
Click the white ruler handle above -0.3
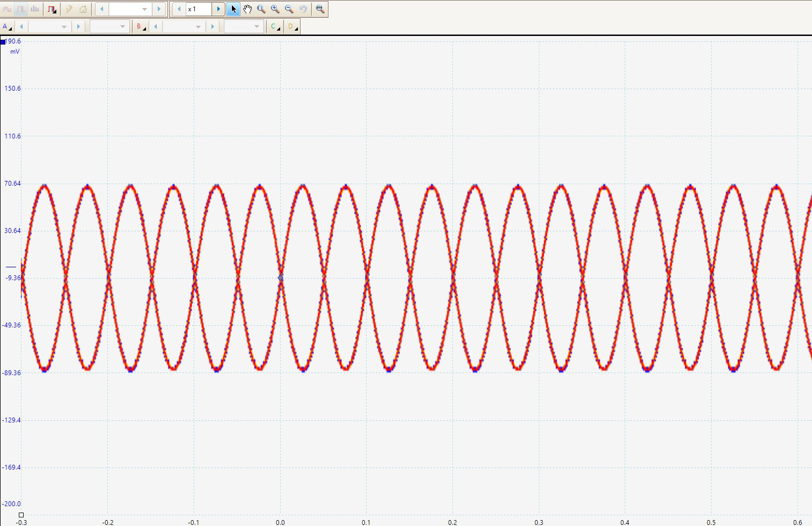[21, 515]
